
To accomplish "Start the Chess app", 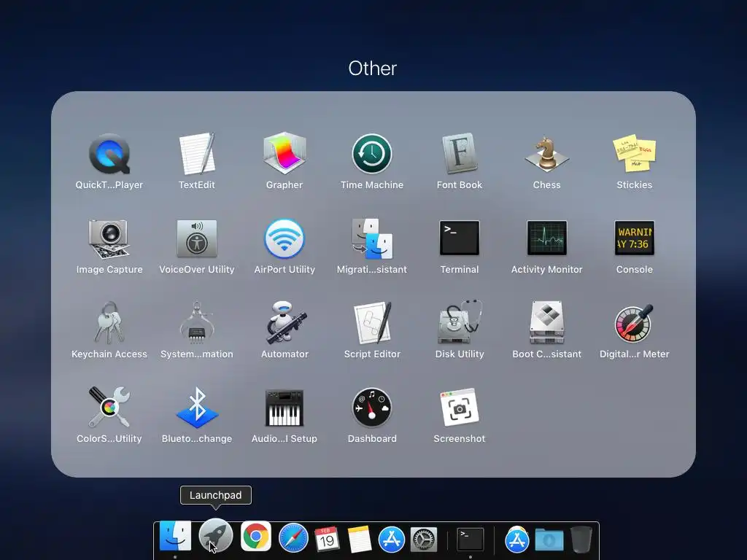I will pos(547,154).
